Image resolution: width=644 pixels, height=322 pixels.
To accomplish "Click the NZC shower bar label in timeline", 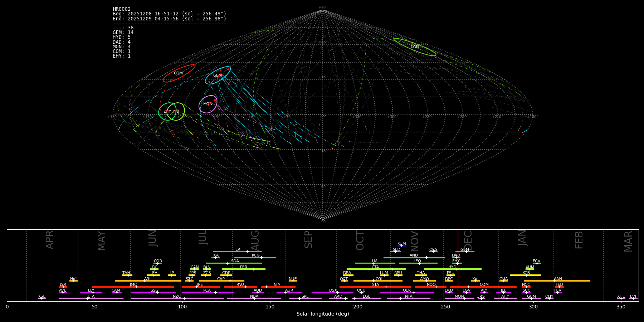I will pyautogui.click(x=177, y=297).
